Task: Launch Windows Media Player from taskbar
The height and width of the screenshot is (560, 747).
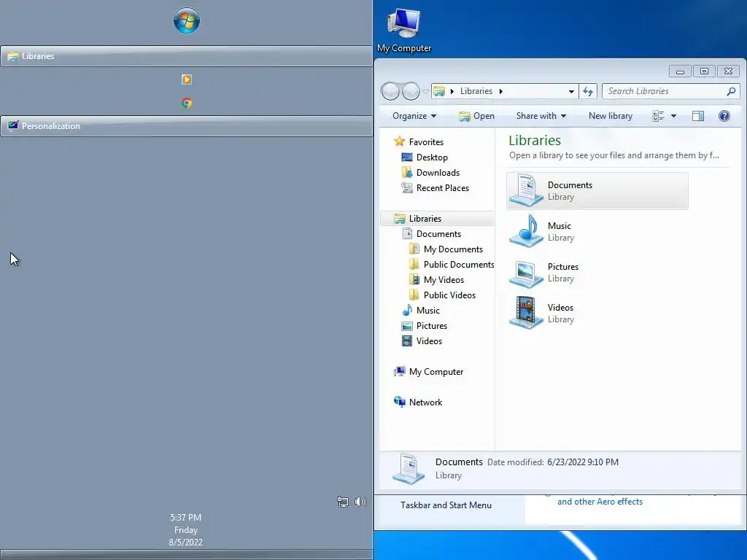Action: (186, 79)
